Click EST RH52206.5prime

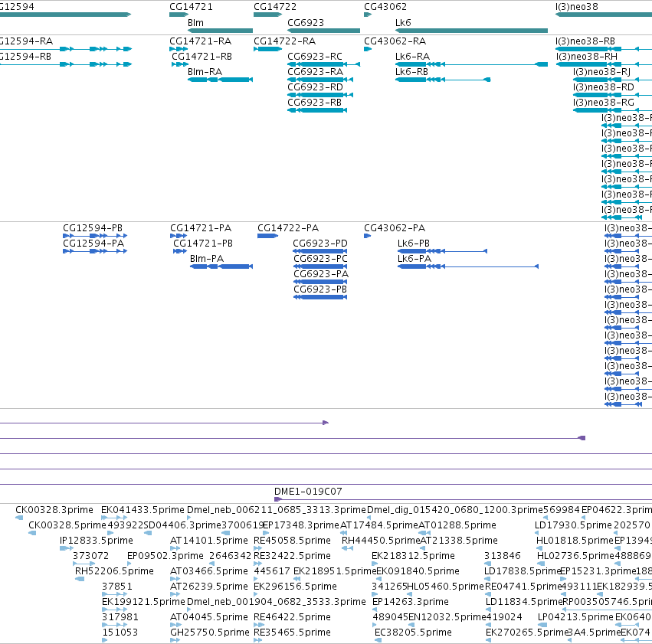pyautogui.click(x=114, y=571)
